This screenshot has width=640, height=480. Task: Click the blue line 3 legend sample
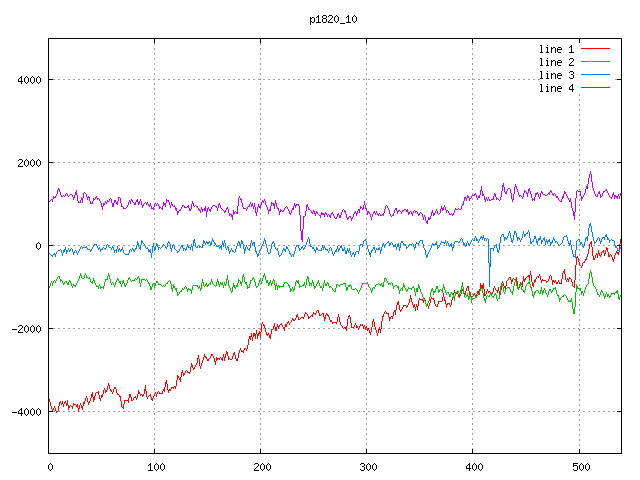(x=596, y=75)
